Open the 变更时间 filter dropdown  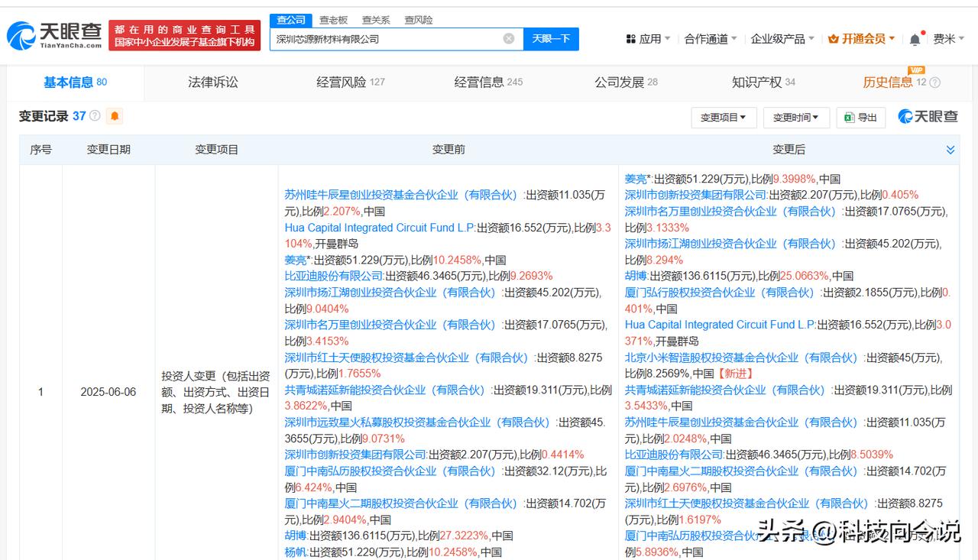795,117
